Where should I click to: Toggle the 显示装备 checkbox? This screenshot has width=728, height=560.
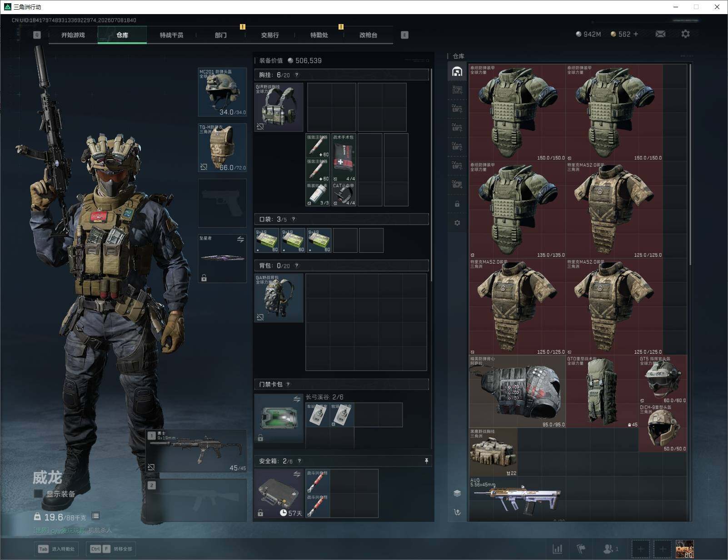click(38, 494)
